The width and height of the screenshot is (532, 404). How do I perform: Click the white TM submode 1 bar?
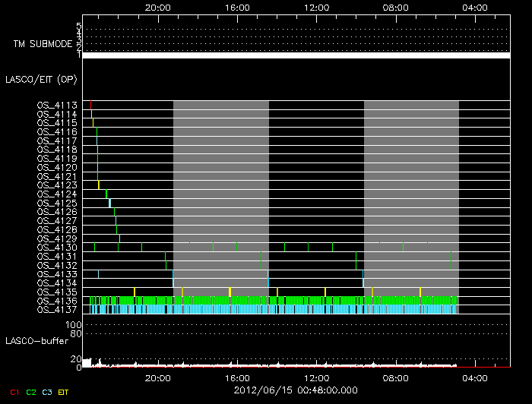[x=296, y=55]
